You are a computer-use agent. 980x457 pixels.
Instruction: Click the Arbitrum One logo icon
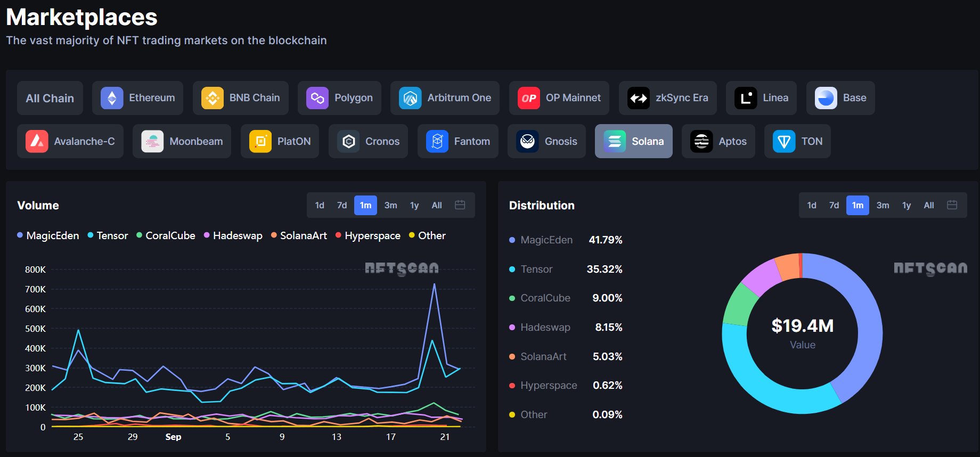tap(410, 98)
